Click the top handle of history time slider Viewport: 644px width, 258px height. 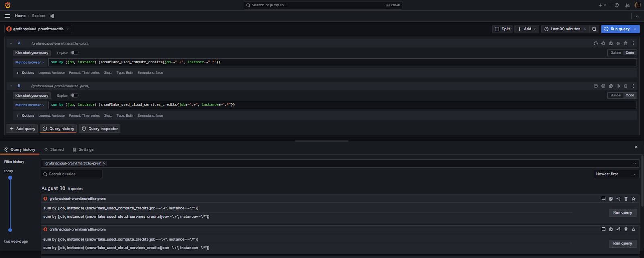point(10,178)
